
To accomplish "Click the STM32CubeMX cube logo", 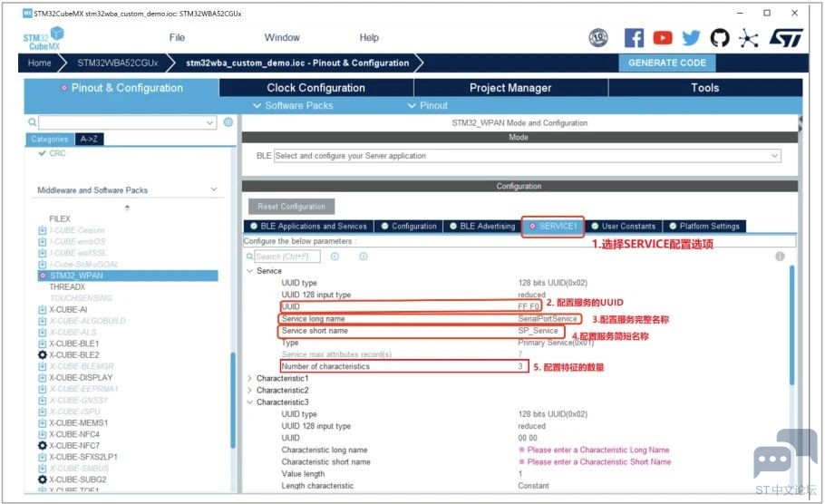I will click(x=44, y=38).
